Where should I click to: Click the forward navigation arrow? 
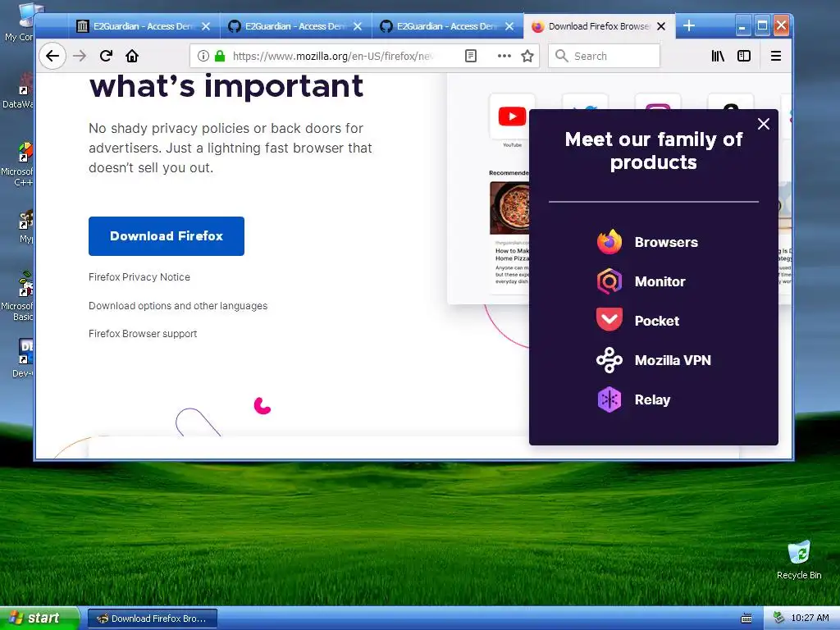pyautogui.click(x=80, y=56)
